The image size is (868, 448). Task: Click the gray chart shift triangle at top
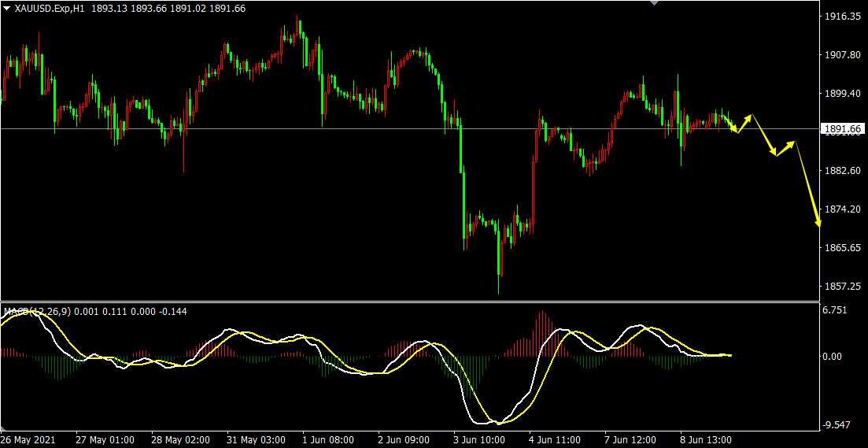click(x=652, y=3)
